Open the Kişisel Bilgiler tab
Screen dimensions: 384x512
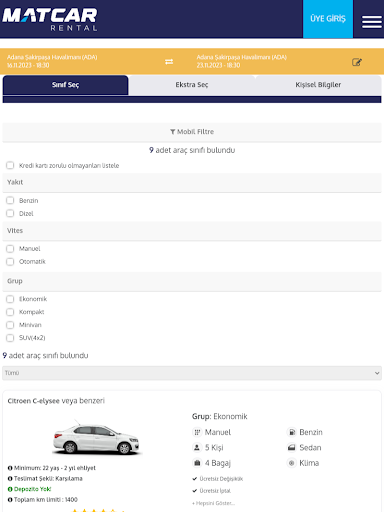(318, 85)
